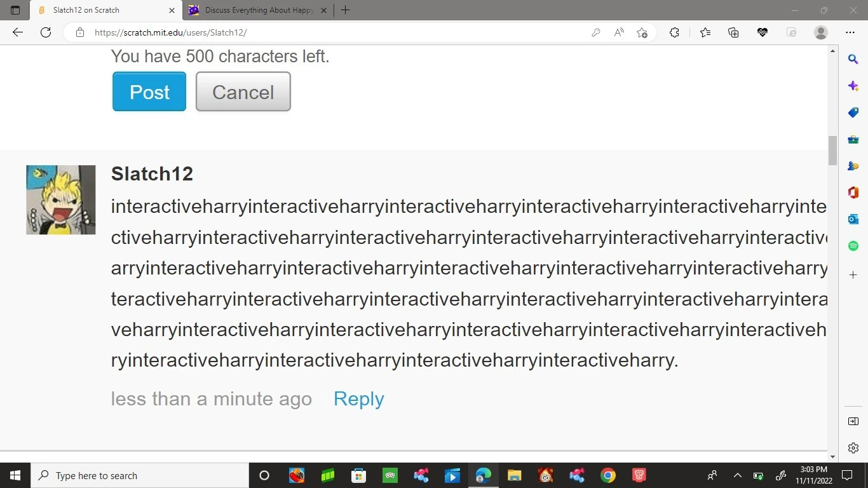Open Outlook from the Edge sidebar
The height and width of the screenshot is (488, 868).
[x=853, y=219]
